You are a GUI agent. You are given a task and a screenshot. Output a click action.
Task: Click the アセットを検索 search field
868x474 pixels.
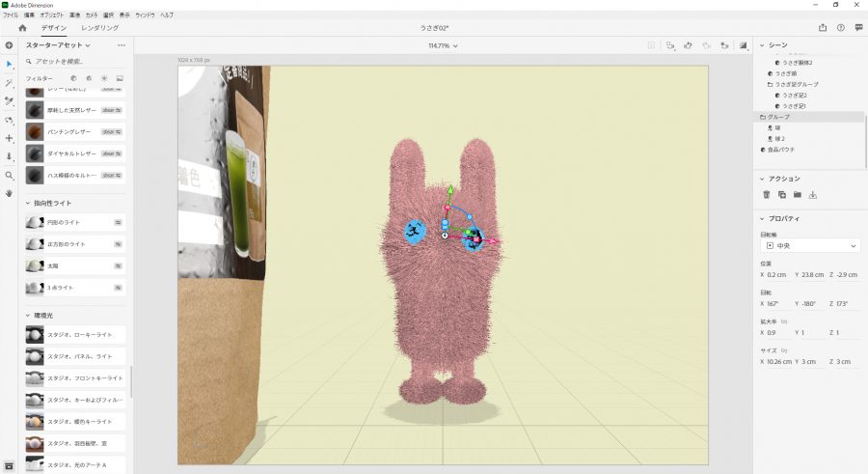(x=82, y=61)
